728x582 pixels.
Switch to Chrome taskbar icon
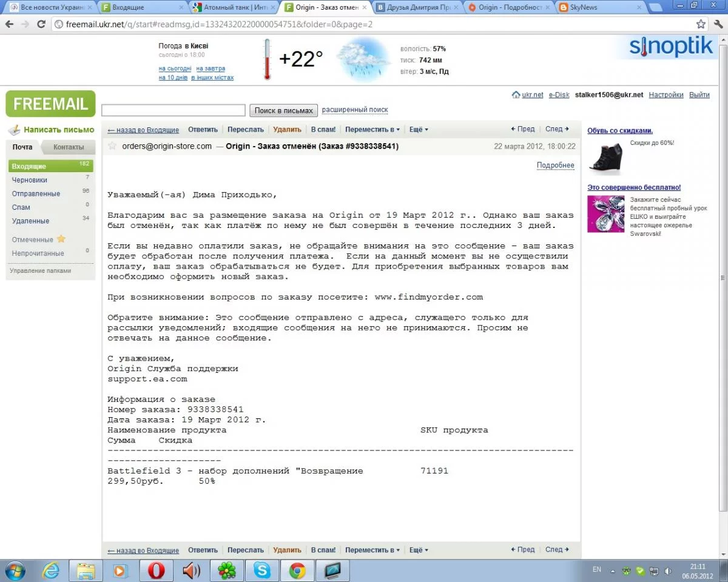(297, 570)
